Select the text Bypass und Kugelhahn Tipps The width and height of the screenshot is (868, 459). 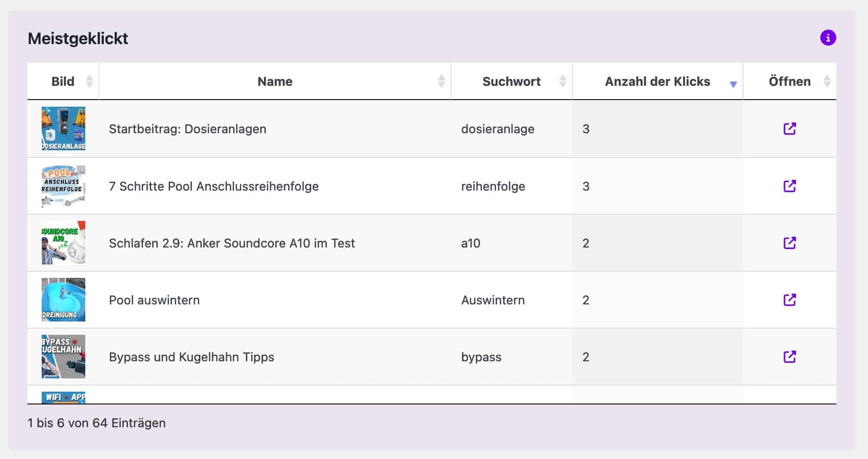[x=191, y=357]
